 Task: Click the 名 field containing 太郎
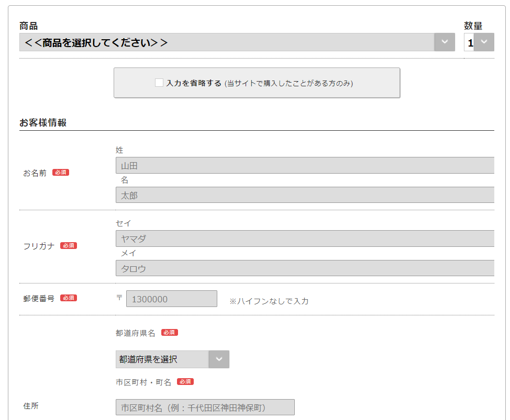coord(304,196)
